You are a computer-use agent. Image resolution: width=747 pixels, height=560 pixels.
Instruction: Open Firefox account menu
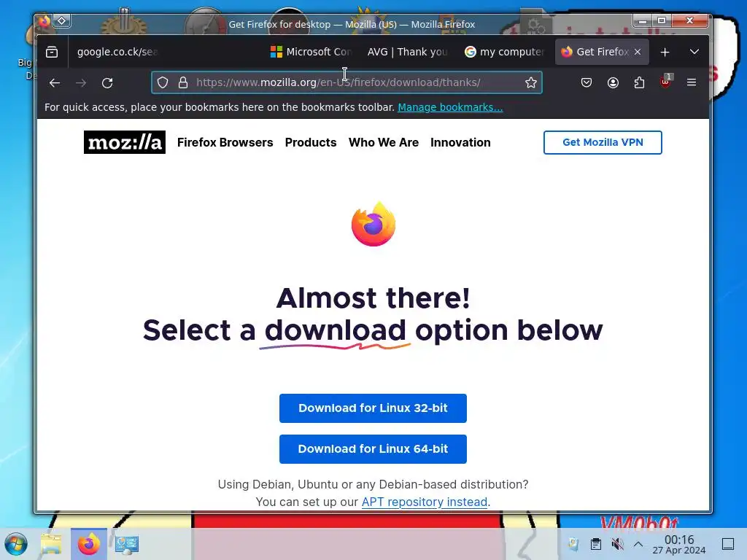pyautogui.click(x=613, y=82)
